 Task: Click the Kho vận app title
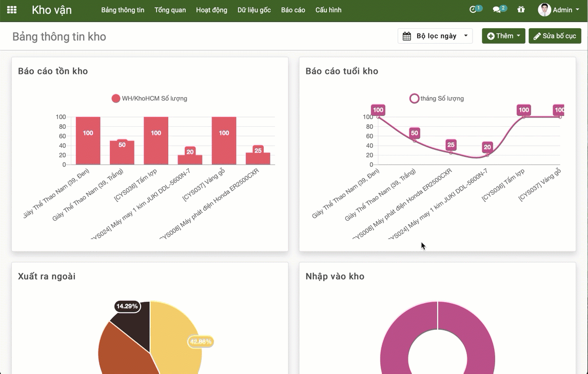52,10
